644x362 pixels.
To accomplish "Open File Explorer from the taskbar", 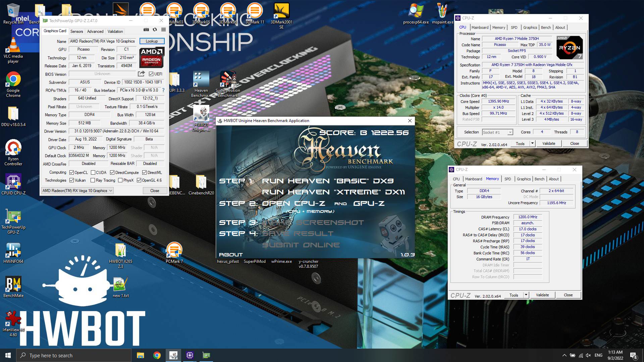I will point(140,355).
